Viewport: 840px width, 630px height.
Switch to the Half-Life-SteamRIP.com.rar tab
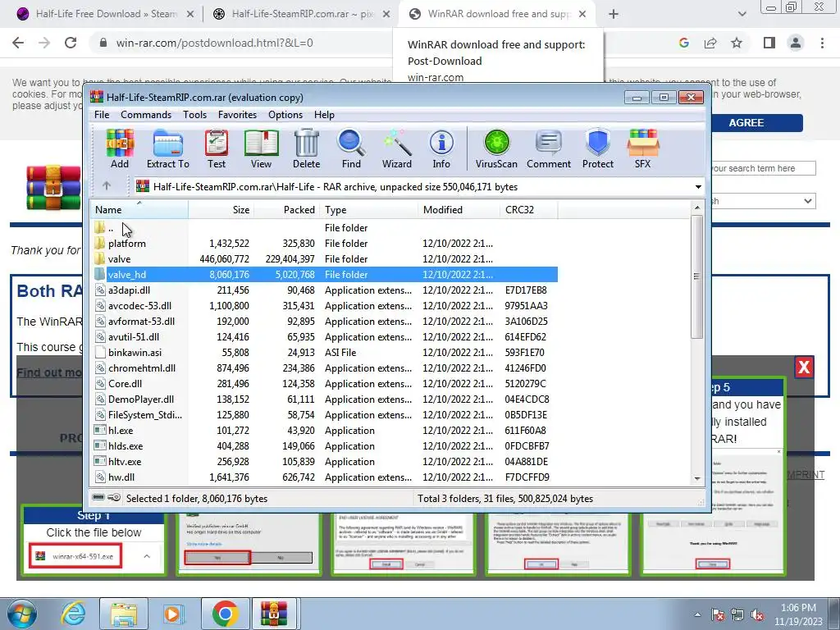click(x=300, y=14)
